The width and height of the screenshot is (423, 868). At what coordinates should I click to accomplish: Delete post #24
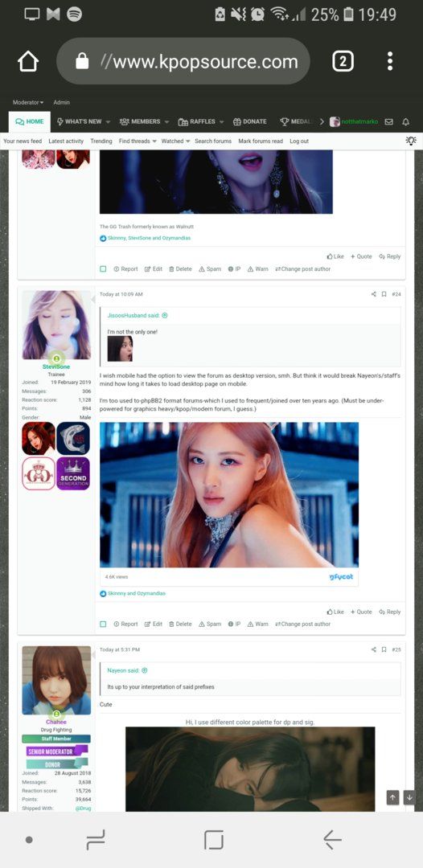click(180, 624)
